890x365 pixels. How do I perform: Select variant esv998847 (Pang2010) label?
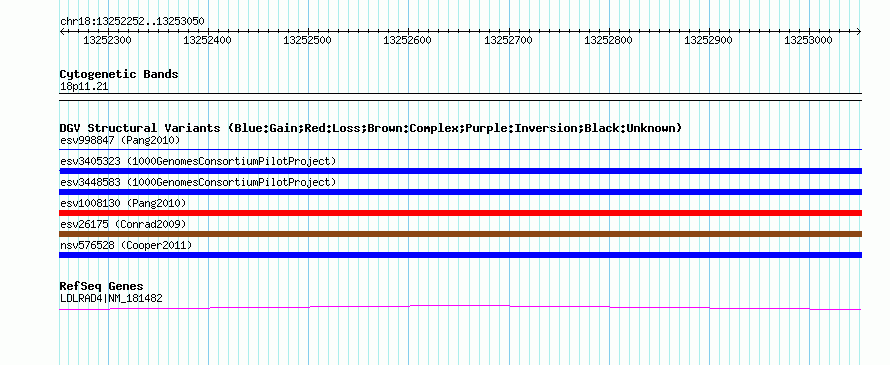120,140
